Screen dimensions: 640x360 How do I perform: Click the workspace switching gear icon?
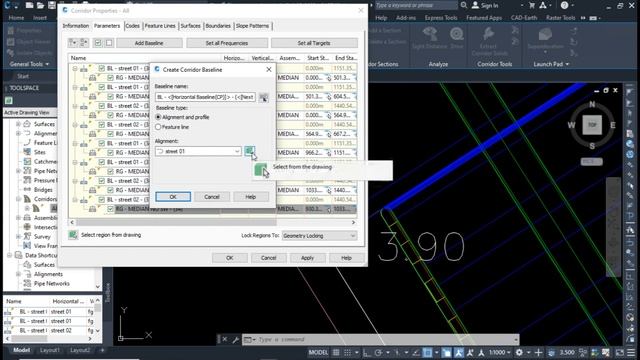click(519, 352)
